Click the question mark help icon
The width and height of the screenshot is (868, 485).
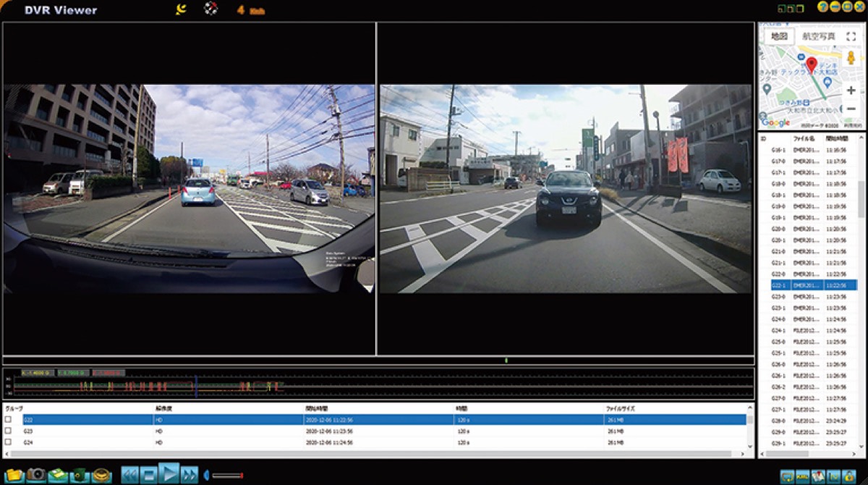tap(823, 7)
